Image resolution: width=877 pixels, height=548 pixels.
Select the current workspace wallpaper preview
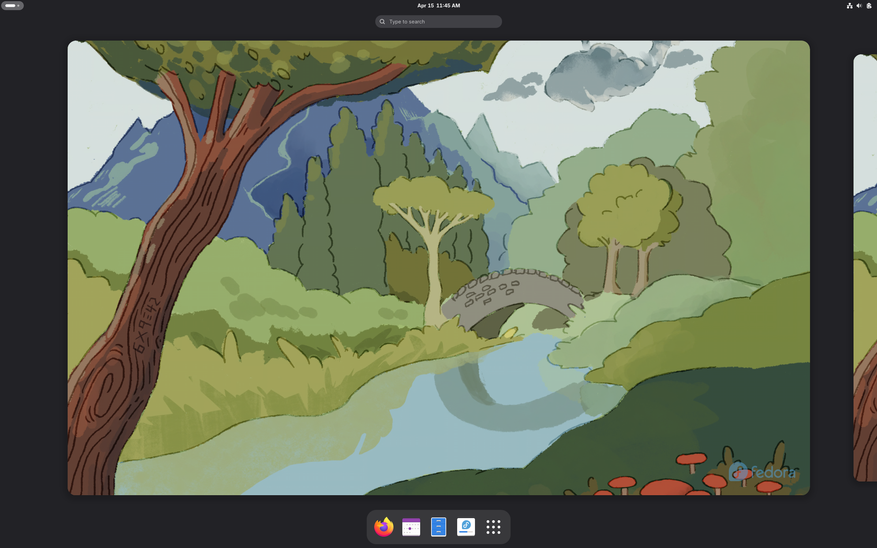point(438,268)
